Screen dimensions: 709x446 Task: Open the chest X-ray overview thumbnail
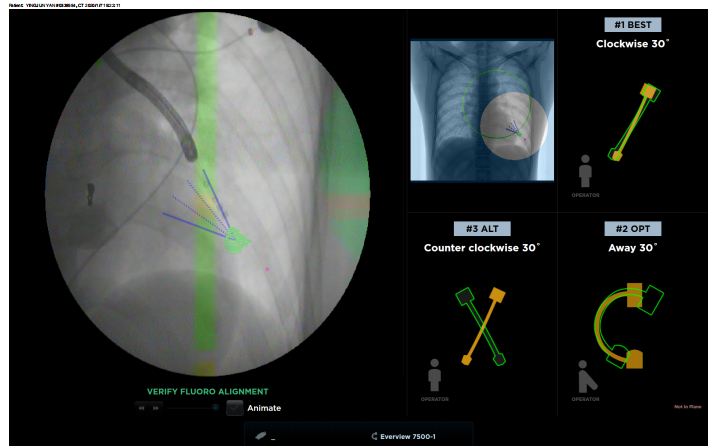[482, 111]
